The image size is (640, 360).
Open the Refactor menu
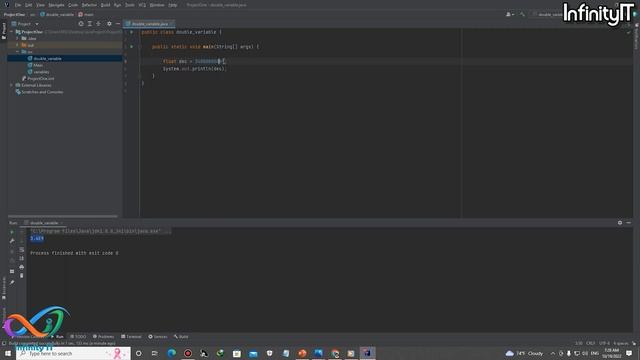click(x=89, y=5)
